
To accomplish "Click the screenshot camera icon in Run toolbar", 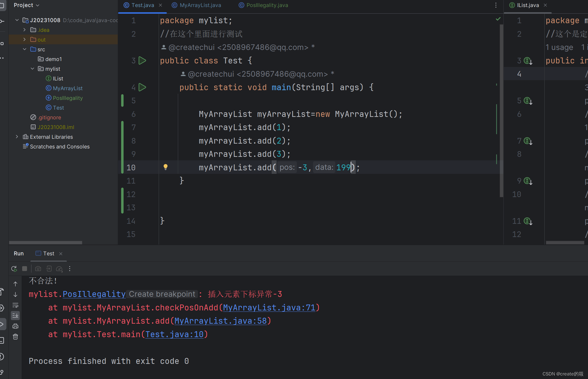I will point(38,269).
